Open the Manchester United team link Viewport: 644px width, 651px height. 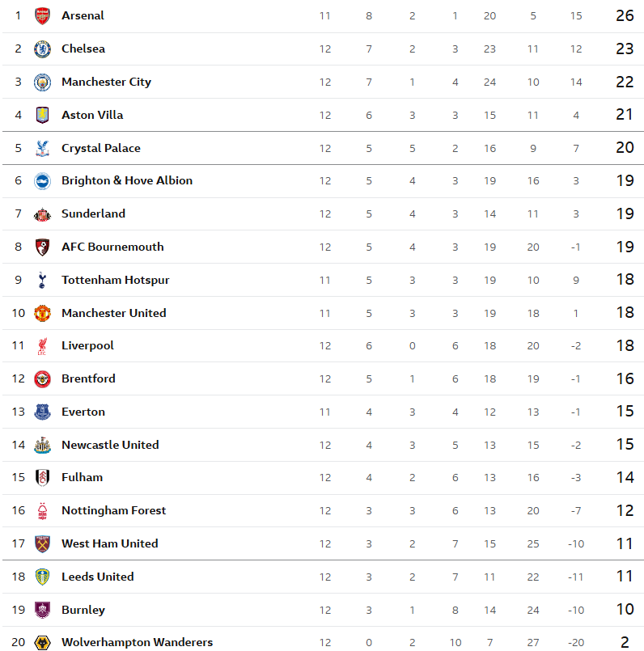[114, 313]
